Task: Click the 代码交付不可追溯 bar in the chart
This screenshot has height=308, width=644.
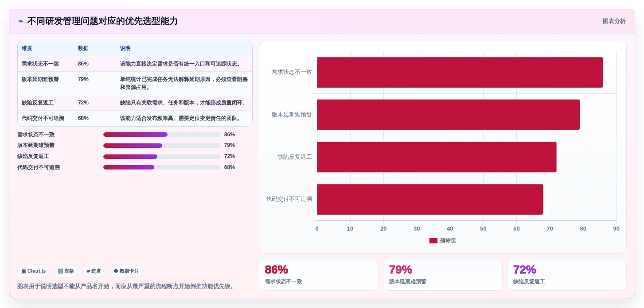Action: tap(430, 200)
